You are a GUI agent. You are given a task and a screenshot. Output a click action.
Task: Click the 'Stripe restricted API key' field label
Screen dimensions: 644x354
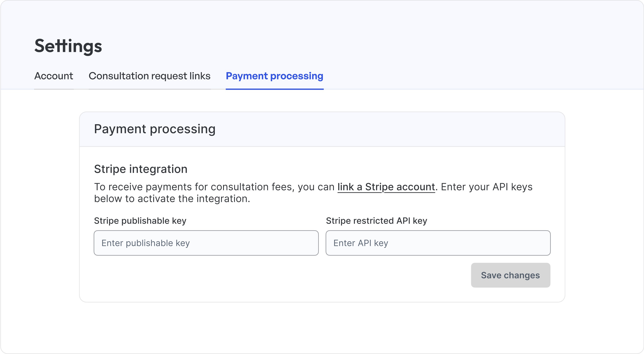pyautogui.click(x=376, y=221)
